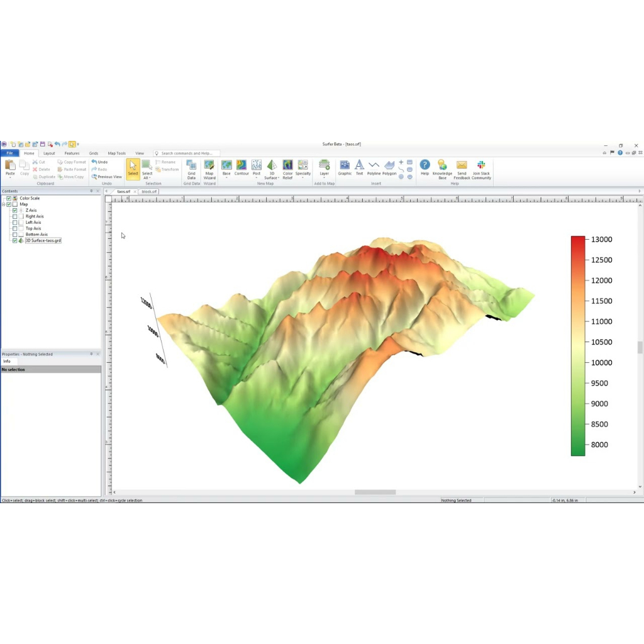644x644 pixels.
Task: Select the Polygon drawing tool
Action: pyautogui.click(x=389, y=167)
